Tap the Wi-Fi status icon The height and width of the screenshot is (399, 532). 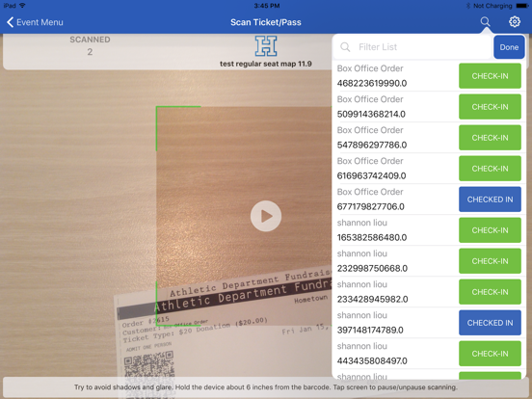click(22, 6)
